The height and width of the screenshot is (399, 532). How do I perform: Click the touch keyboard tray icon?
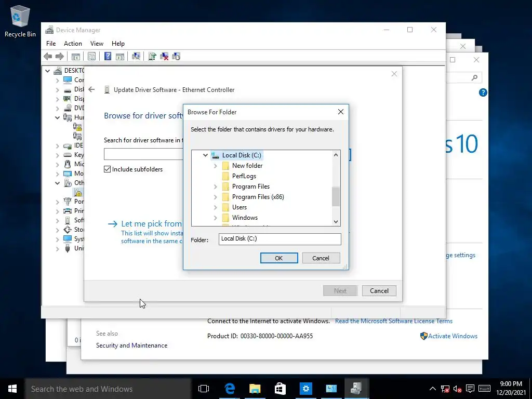(484, 389)
